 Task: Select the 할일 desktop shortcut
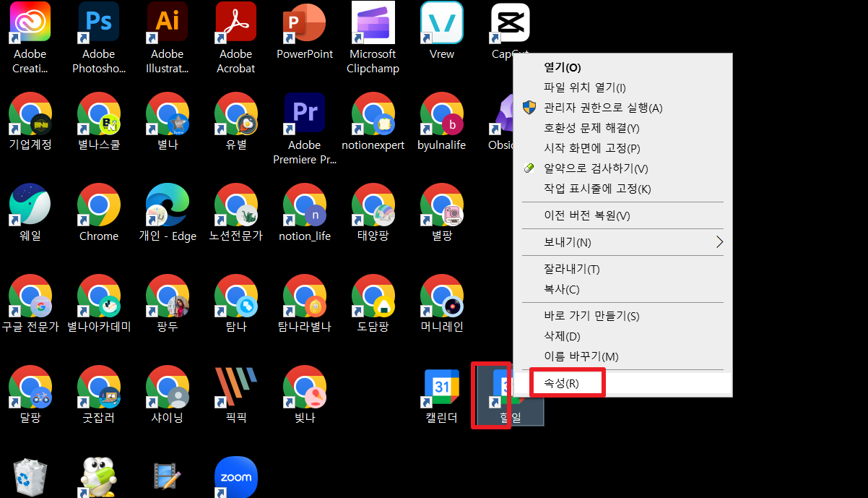coord(510,395)
